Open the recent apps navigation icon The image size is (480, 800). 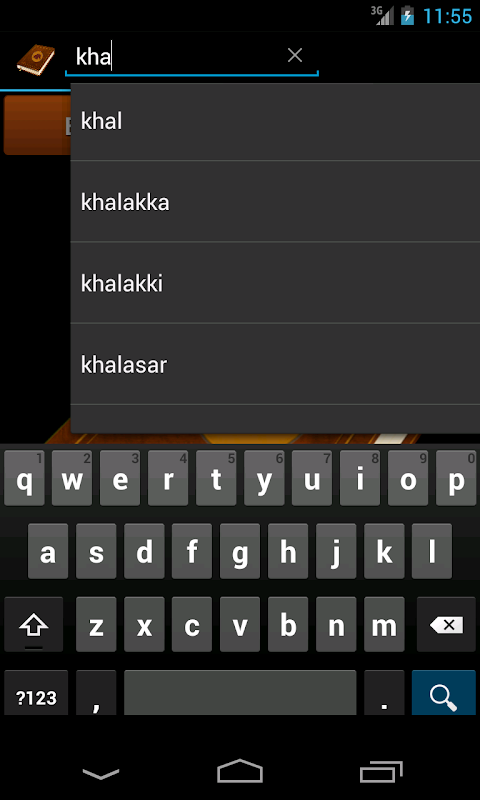(381, 771)
